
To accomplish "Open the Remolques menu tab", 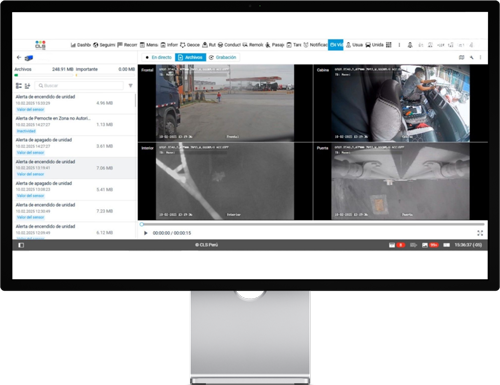I will point(253,45).
